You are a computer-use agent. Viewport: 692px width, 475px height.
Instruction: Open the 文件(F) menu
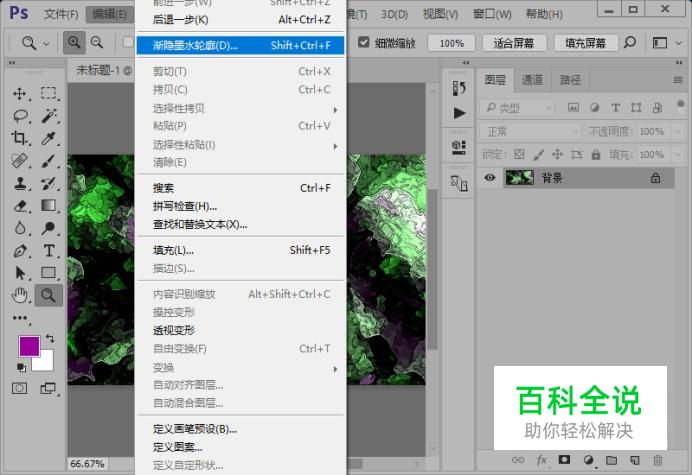tap(60, 15)
